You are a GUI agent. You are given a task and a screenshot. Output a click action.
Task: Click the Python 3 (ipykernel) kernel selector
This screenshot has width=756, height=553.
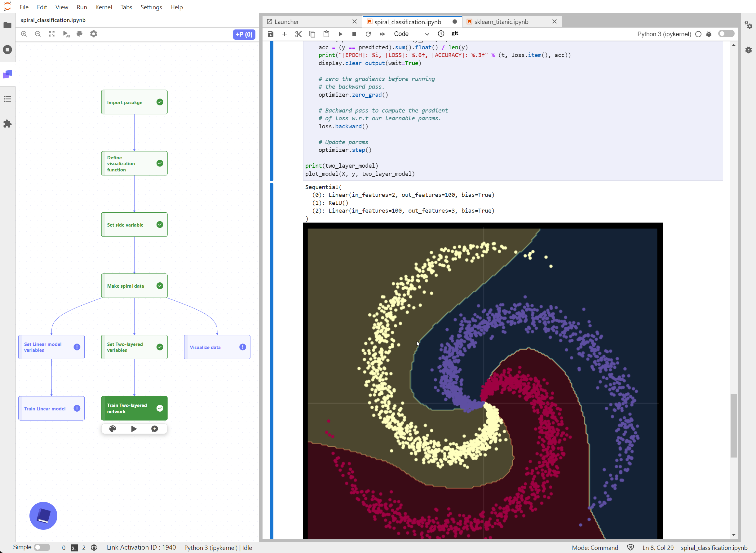664,34
